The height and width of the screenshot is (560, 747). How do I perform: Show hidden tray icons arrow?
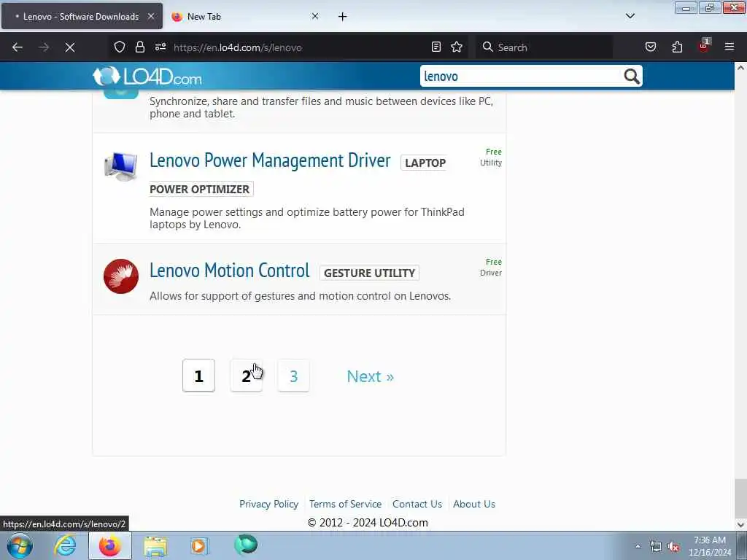638,546
